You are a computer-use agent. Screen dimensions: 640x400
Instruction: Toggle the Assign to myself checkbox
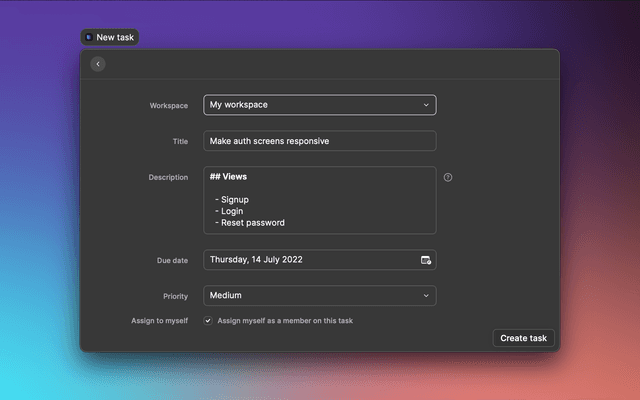(208, 321)
